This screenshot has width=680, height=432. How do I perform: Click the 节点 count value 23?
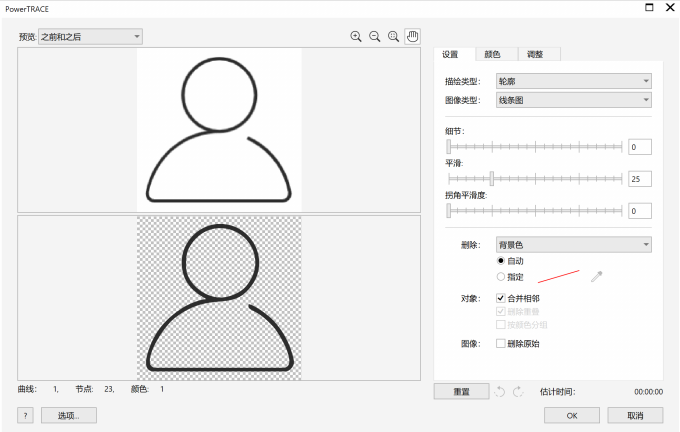(109, 389)
